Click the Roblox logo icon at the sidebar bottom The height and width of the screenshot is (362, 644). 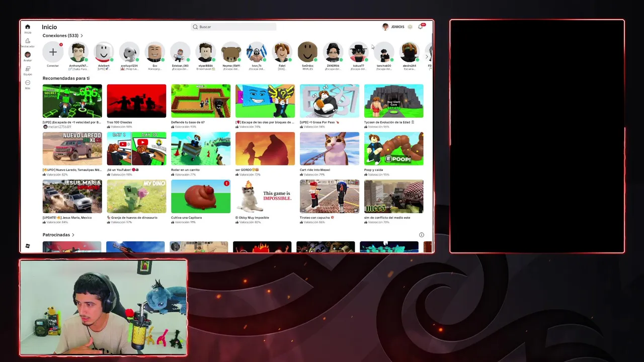pos(28,246)
